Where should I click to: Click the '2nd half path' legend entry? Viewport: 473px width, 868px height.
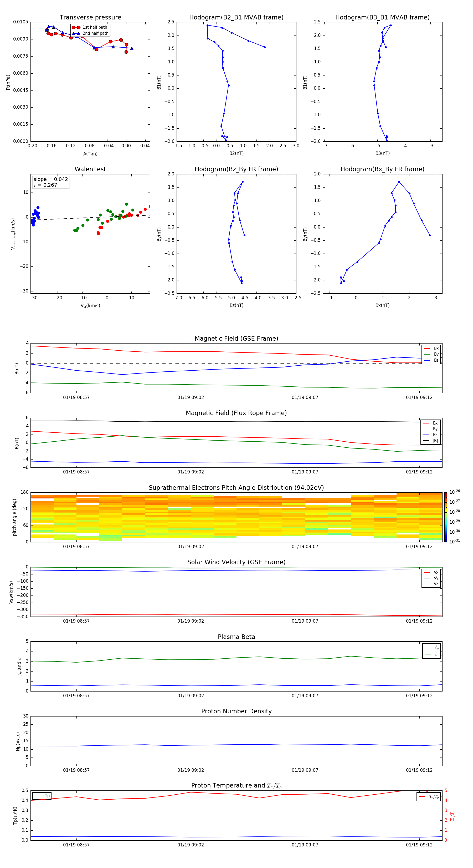click(91, 33)
